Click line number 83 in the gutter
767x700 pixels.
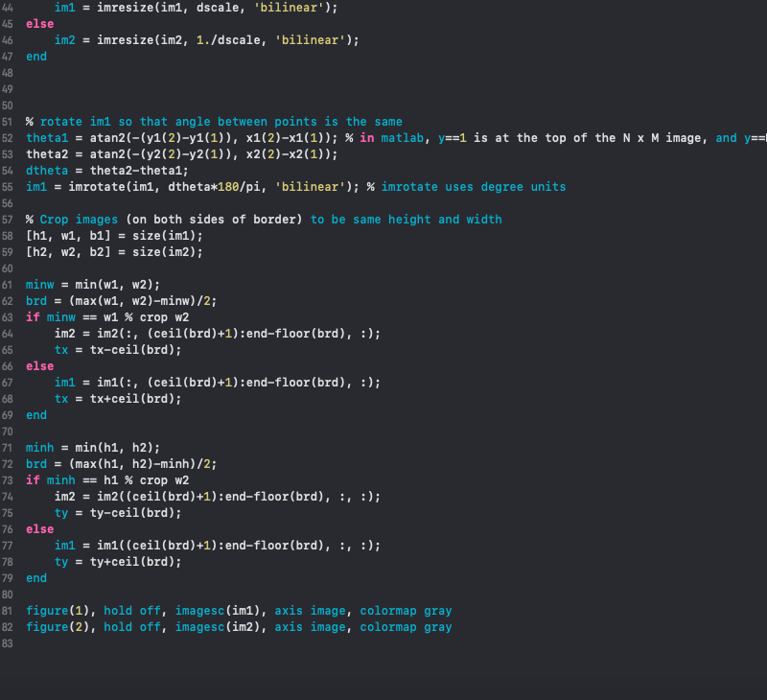point(8,643)
